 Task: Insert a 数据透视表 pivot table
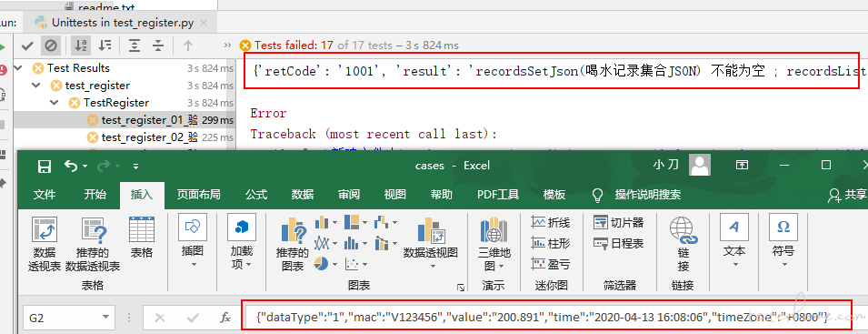coord(45,244)
